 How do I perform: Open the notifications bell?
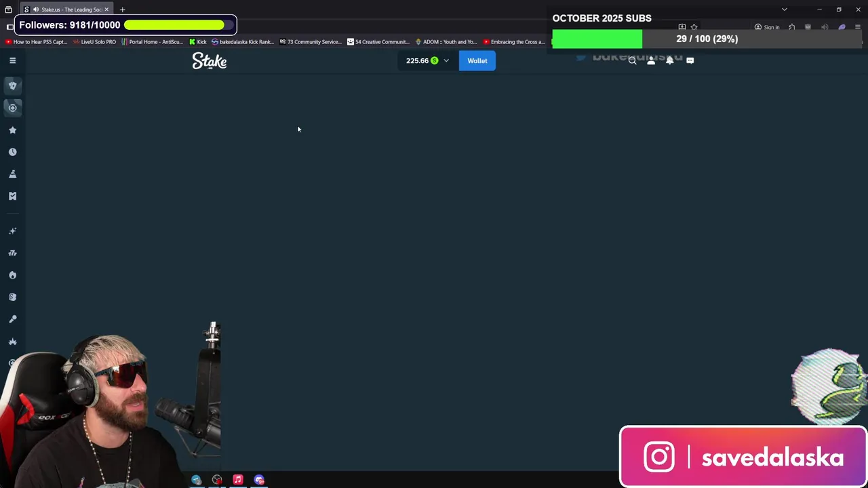[670, 60]
